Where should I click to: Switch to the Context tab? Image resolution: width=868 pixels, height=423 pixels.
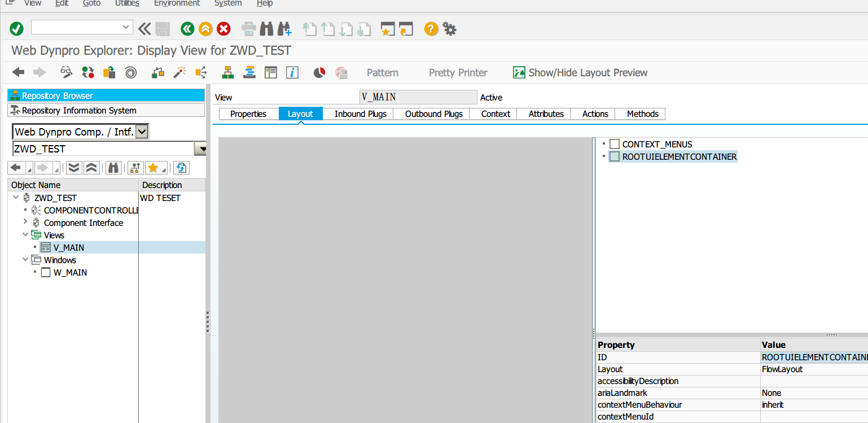point(493,114)
